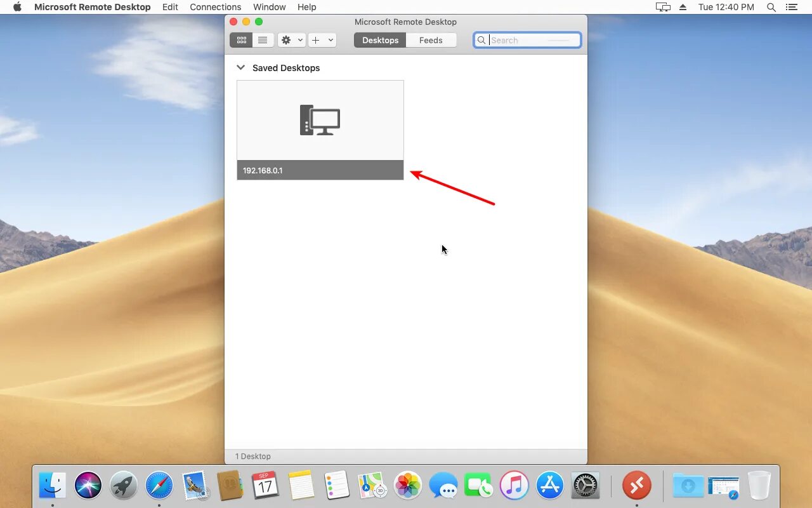Open Spotlight search magnifier icon
This screenshot has height=508, width=812.
771,7
